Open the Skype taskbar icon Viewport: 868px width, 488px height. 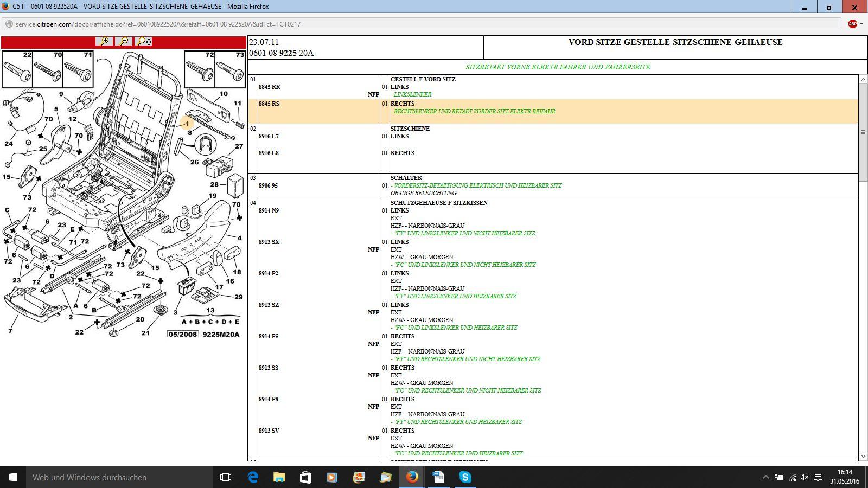(x=465, y=477)
